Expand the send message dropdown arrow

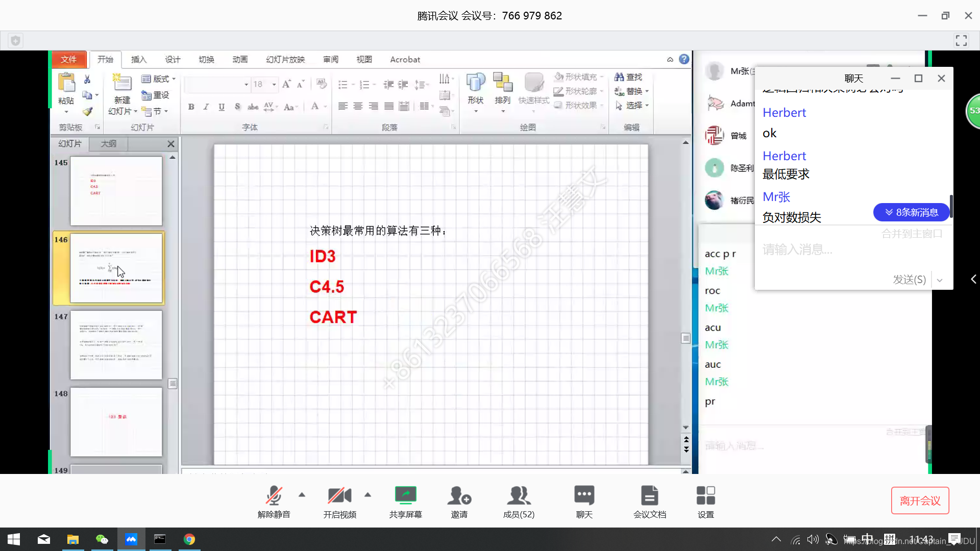940,279
